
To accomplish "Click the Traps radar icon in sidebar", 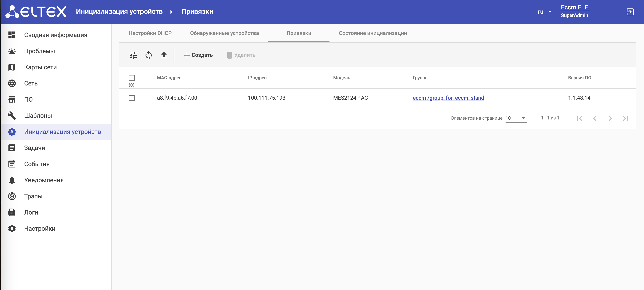I will pyautogui.click(x=12, y=196).
